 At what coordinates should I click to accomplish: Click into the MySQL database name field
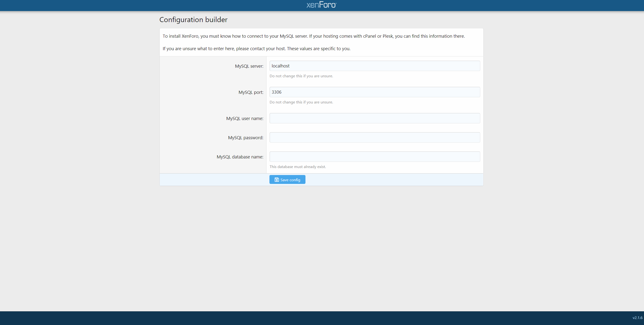[x=375, y=157]
